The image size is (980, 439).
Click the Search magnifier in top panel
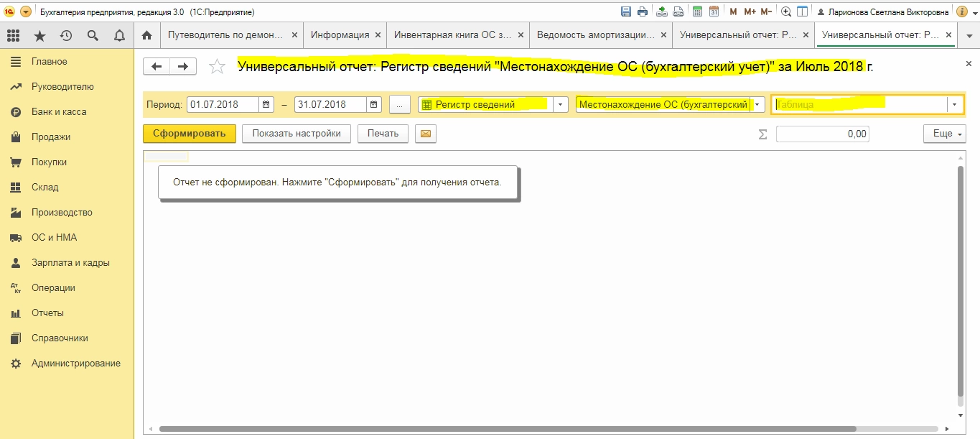93,35
